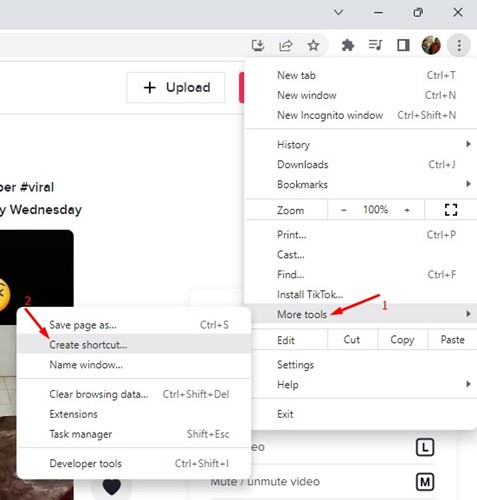Click the share this page icon

(x=286, y=45)
